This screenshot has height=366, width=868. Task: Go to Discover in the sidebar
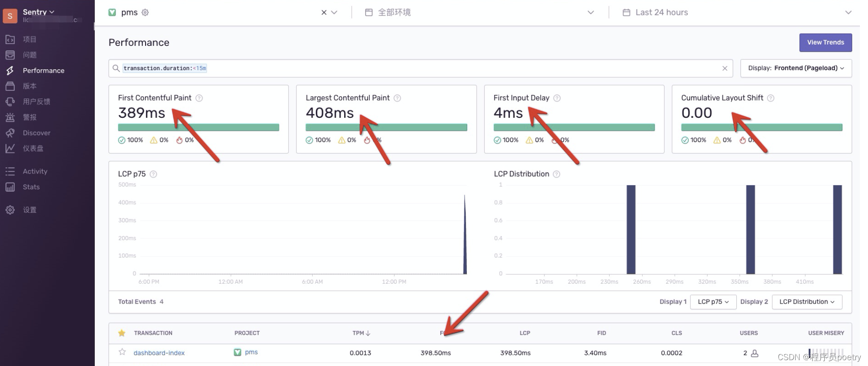[36, 133]
